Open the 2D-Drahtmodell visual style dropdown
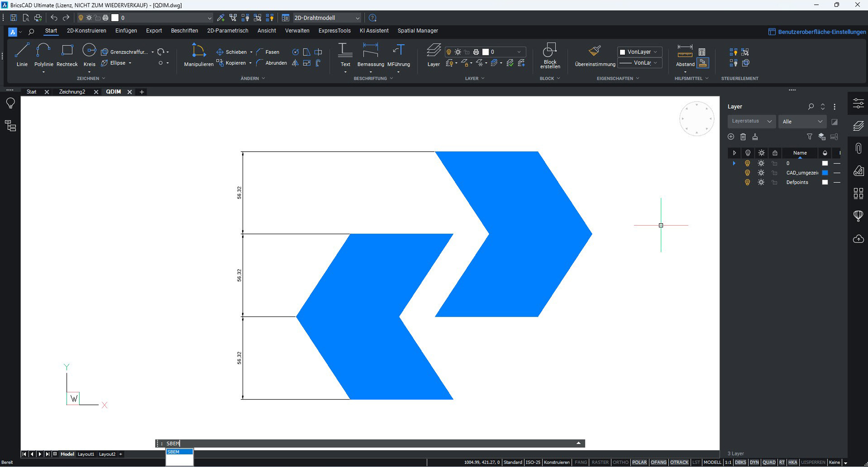 [x=327, y=18]
